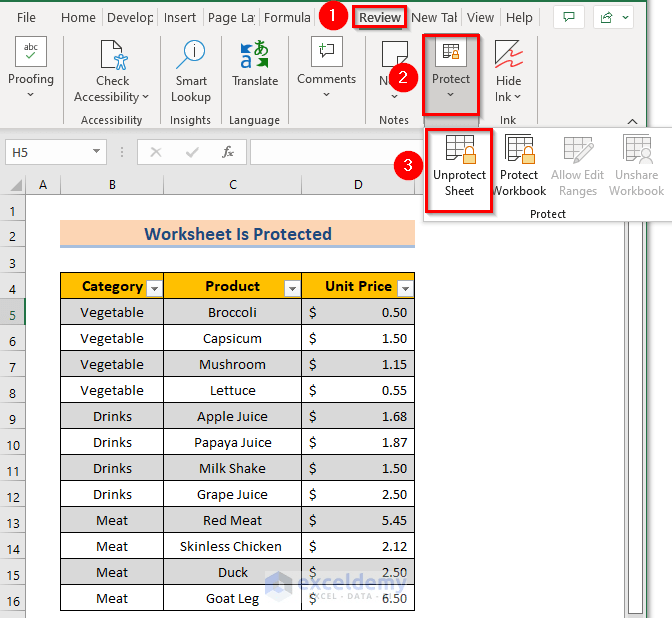The width and height of the screenshot is (672, 618).
Task: Open the Category column filter dropdown
Action: tap(154, 288)
